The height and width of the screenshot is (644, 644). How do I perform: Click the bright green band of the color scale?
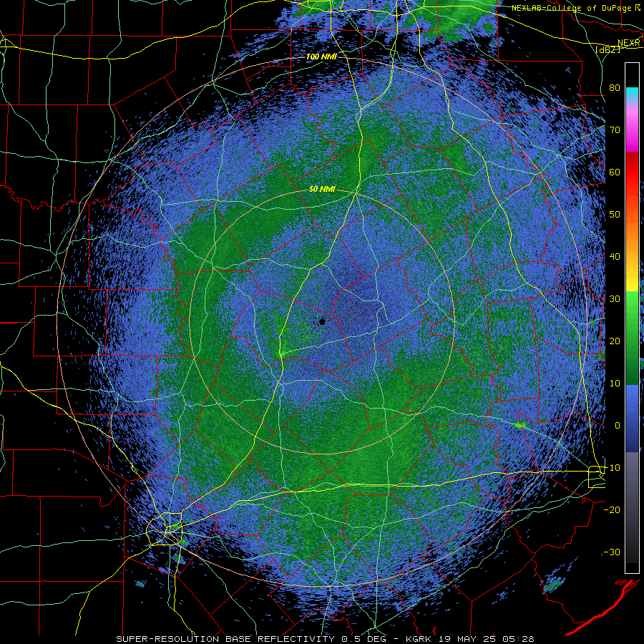click(632, 306)
